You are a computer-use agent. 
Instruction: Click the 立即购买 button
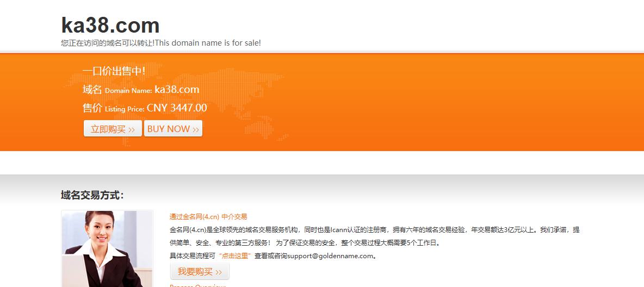[x=113, y=128]
